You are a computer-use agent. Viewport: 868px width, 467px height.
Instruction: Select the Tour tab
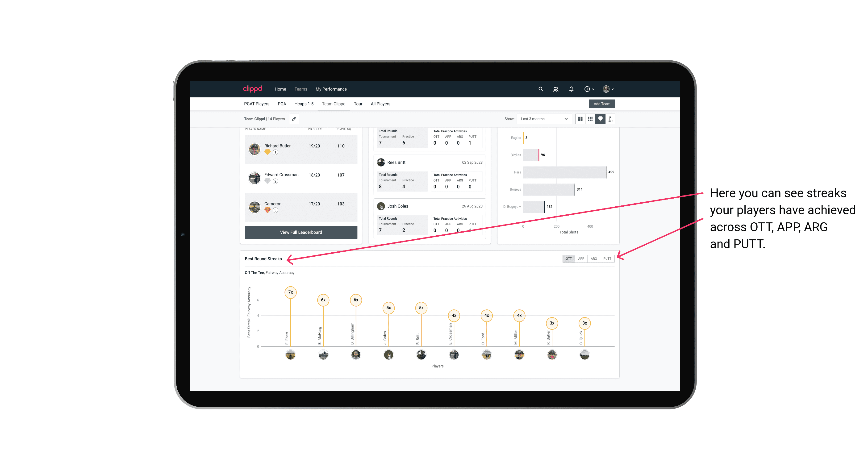tap(358, 104)
